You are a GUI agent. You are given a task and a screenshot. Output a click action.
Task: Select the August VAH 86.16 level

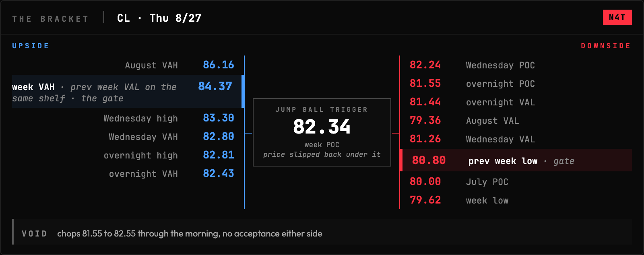(x=128, y=65)
